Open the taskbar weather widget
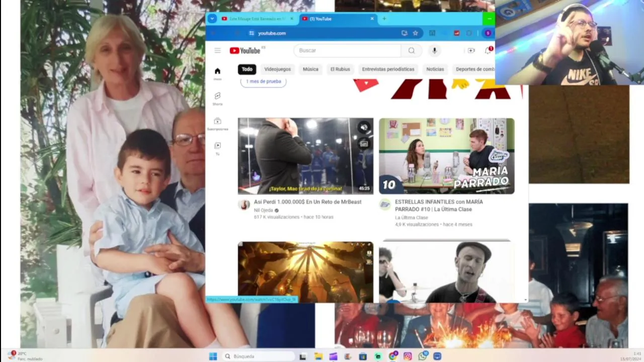Viewport: 644px width, 362px height. (x=25, y=356)
